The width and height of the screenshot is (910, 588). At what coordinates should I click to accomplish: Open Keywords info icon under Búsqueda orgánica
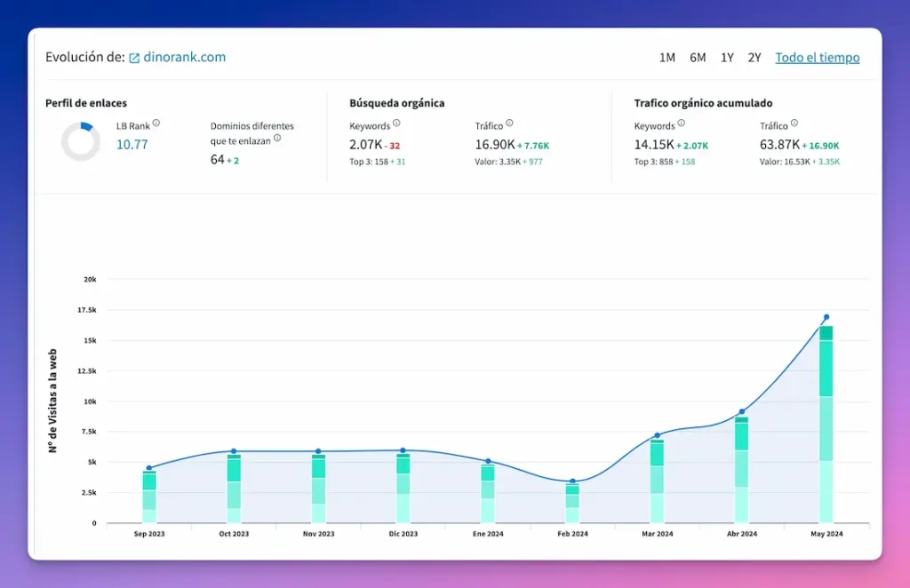pyautogui.click(x=396, y=124)
